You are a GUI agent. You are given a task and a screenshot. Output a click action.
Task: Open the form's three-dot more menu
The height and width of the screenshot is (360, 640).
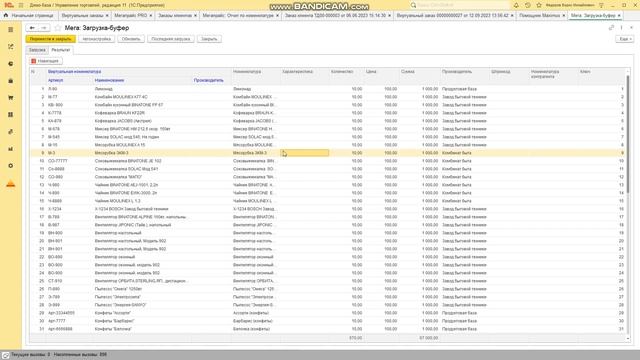[x=621, y=28]
